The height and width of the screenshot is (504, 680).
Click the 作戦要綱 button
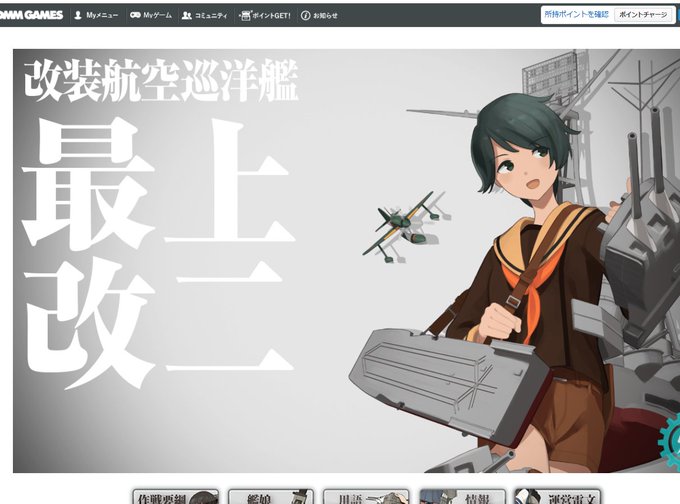pyautogui.click(x=176, y=497)
